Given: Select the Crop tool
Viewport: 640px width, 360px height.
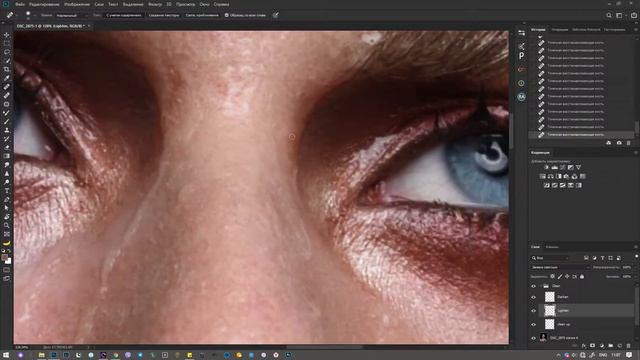Looking at the screenshot, I should (x=7, y=69).
